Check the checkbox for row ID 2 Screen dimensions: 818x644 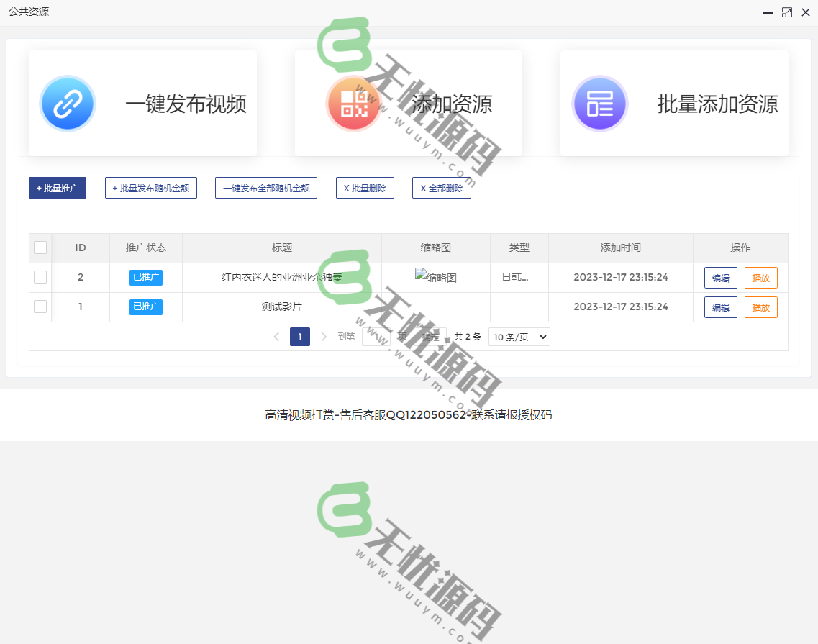(40, 277)
